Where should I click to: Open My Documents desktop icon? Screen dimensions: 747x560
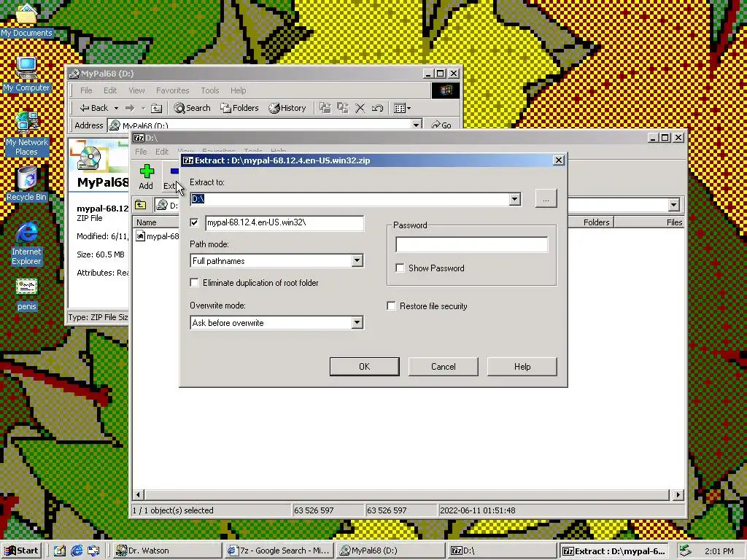(x=26, y=20)
